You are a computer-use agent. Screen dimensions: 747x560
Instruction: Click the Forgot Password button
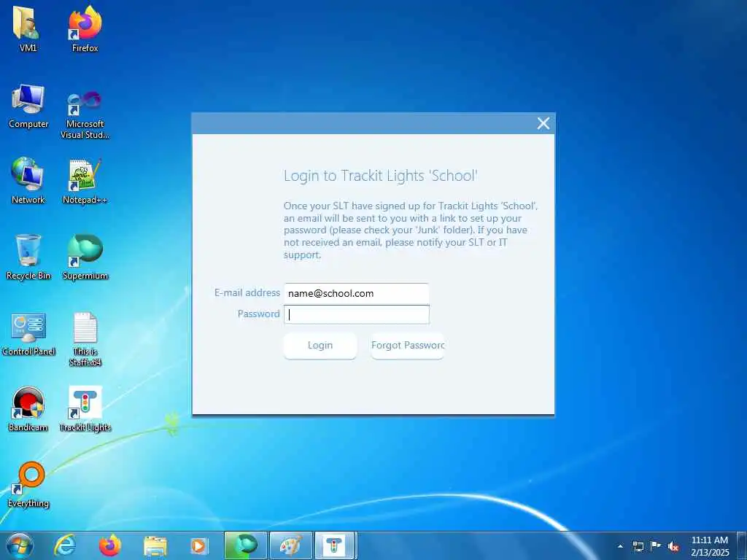407,345
